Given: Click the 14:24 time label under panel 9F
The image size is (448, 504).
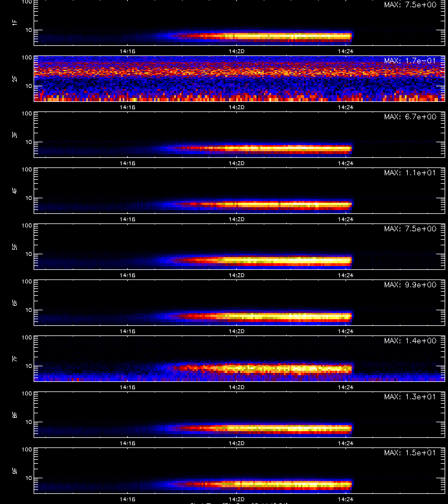Looking at the screenshot, I should coord(346,499).
